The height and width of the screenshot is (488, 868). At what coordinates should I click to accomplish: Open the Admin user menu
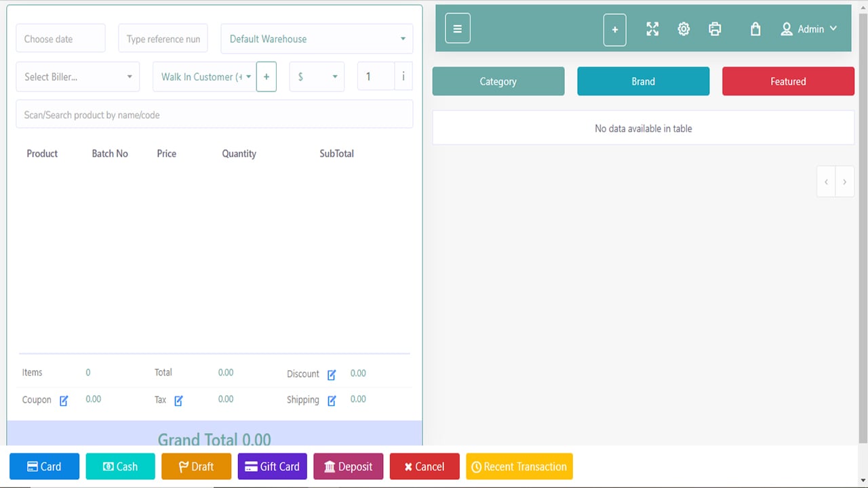coord(809,29)
